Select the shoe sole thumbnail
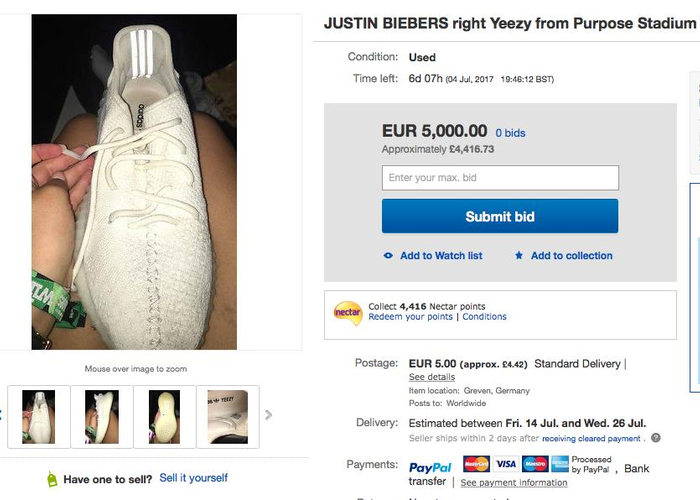Image resolution: width=700 pixels, height=500 pixels. 164,417
